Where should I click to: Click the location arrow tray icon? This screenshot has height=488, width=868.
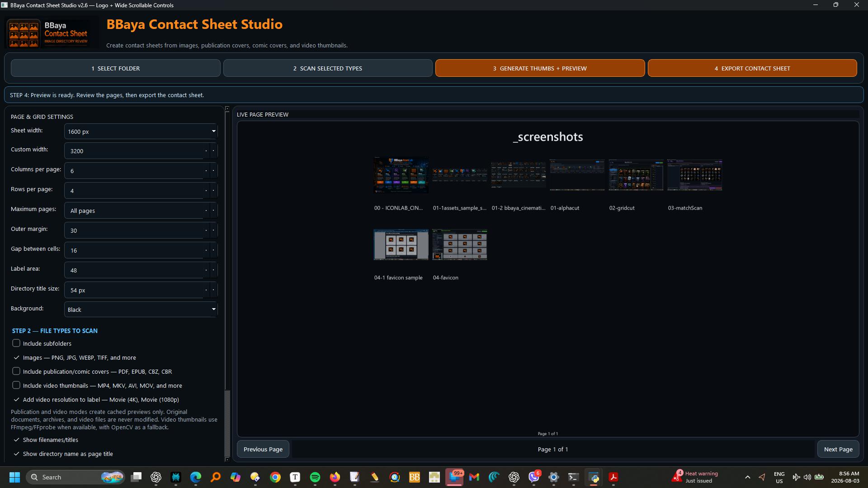pyautogui.click(x=762, y=477)
